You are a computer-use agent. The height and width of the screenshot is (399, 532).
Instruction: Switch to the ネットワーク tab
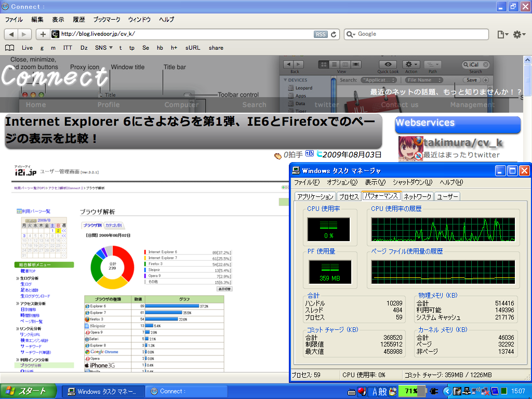pyautogui.click(x=417, y=197)
